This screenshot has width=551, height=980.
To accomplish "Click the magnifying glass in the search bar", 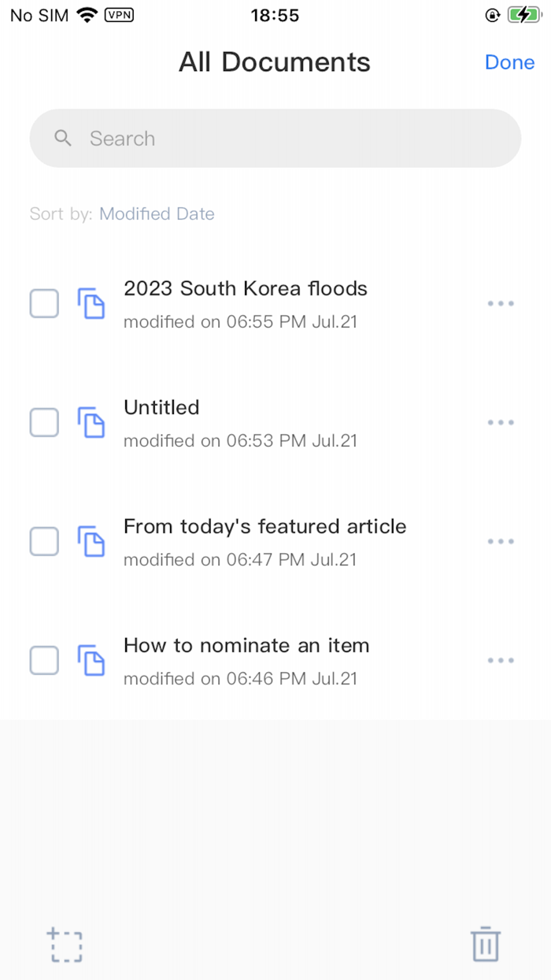I will [62, 138].
